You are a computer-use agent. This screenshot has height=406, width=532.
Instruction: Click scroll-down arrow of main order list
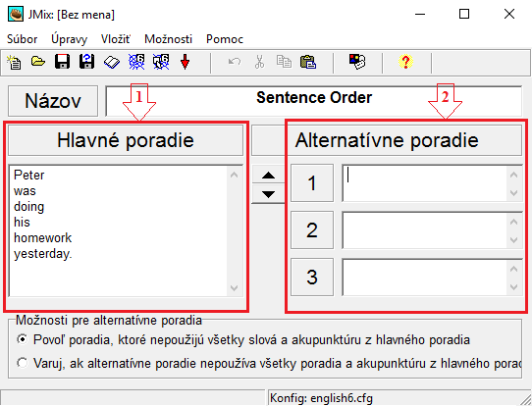coord(235,288)
